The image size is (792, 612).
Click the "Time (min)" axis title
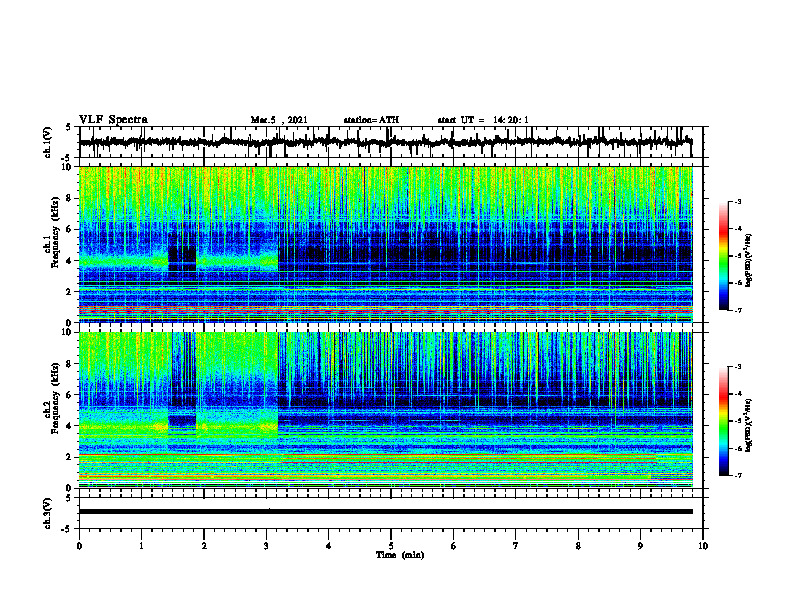pos(400,555)
